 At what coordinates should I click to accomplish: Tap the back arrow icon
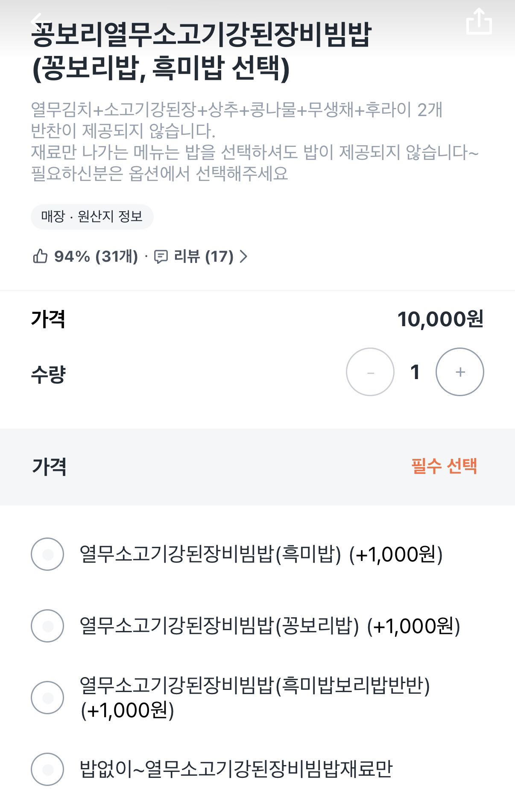point(38,20)
